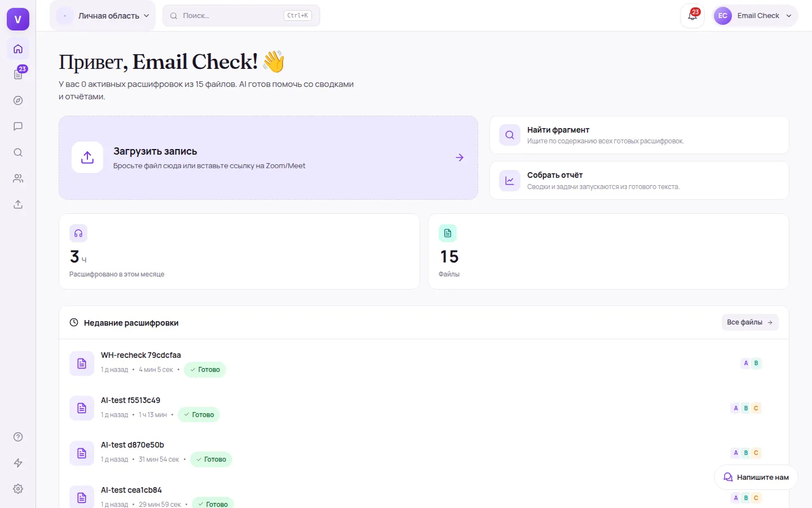Click the file icon of AI-test cea1cb84
This screenshot has height=508, width=812.
click(x=82, y=497)
